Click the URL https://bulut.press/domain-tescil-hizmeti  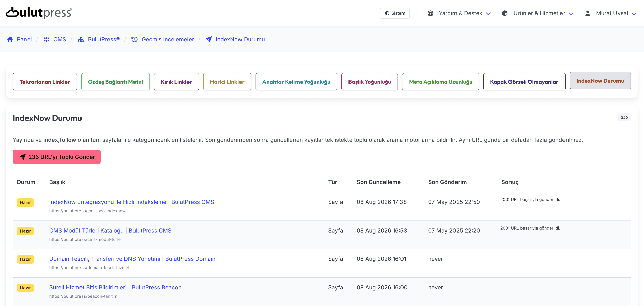pyautogui.click(x=90, y=268)
